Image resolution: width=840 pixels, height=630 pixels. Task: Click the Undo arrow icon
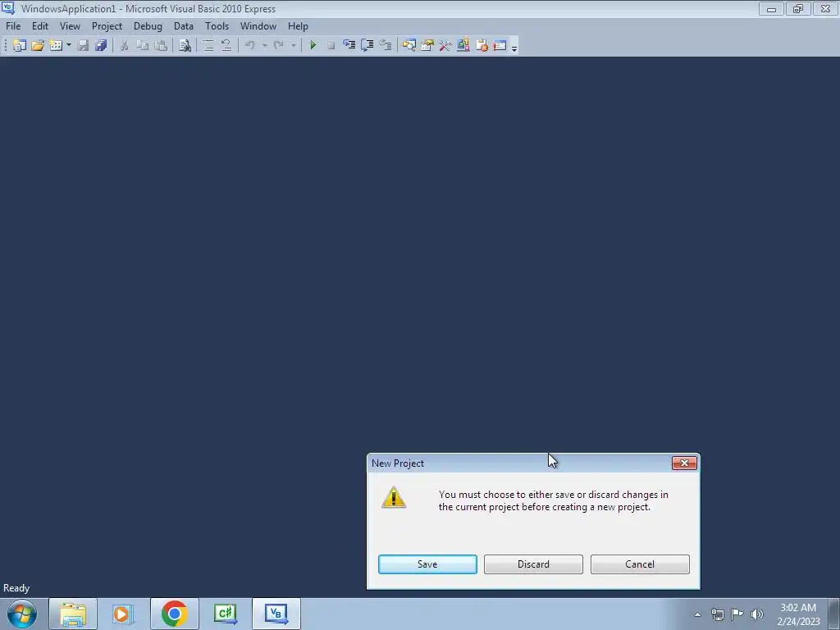(x=250, y=46)
